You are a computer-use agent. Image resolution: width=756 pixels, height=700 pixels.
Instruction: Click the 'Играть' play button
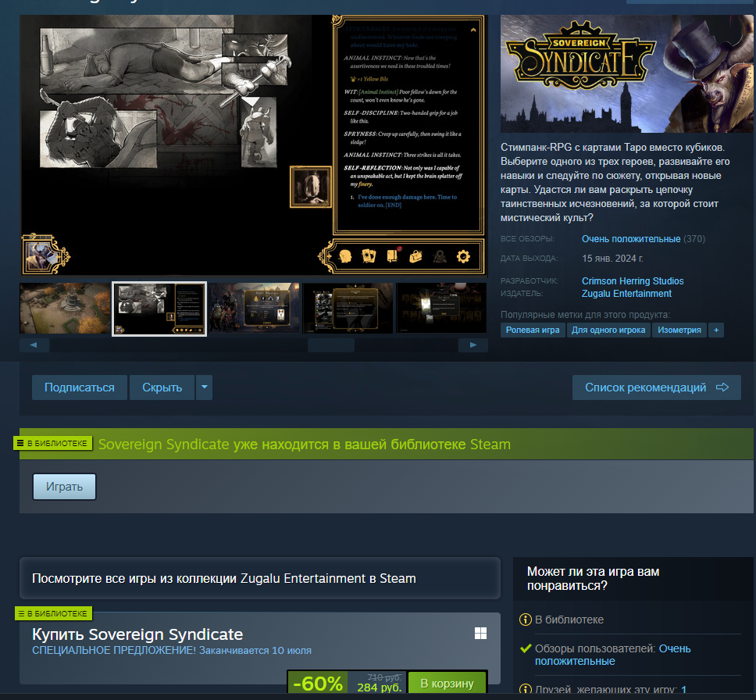[x=64, y=487]
